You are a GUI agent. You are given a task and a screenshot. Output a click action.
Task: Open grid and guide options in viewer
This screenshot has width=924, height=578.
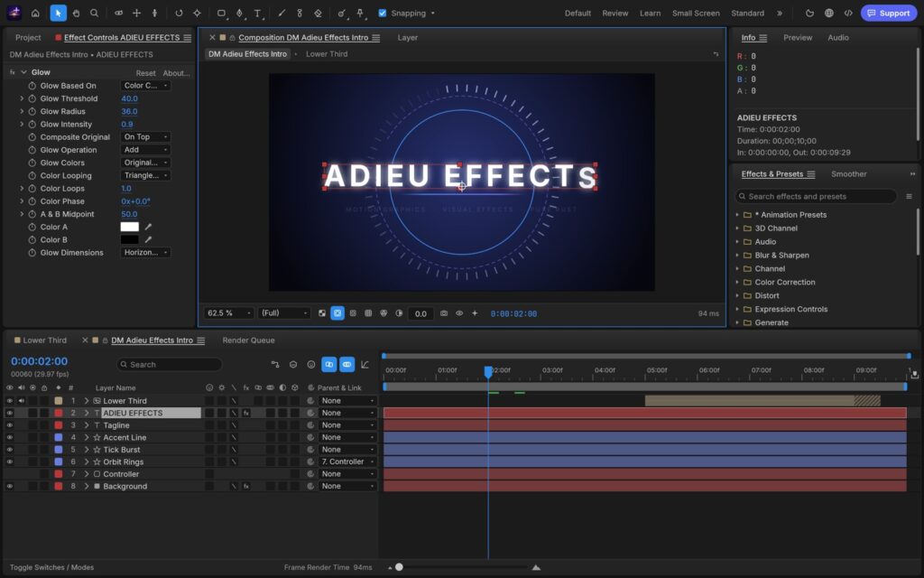pos(368,313)
